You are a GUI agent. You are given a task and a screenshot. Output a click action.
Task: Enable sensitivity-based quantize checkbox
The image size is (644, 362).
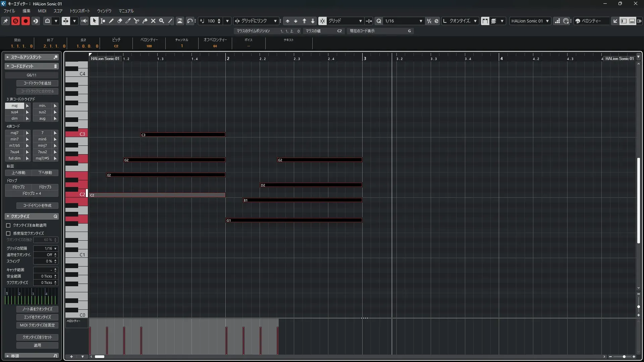click(8, 233)
